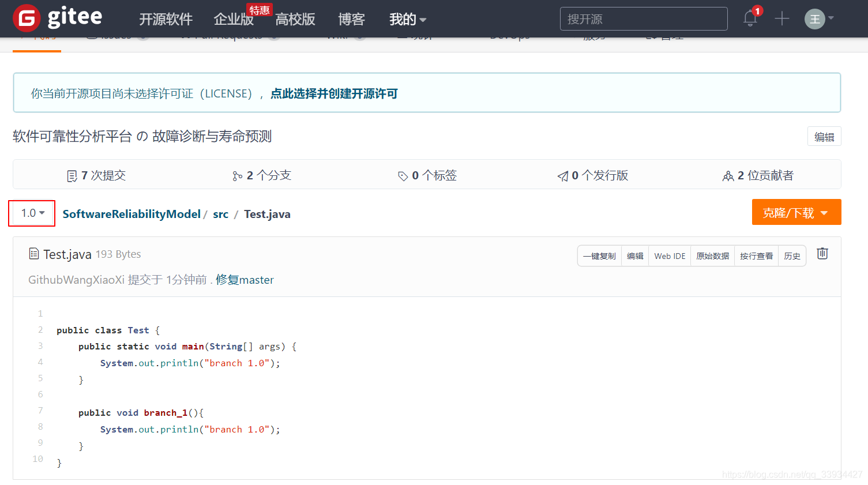Click the 一键复制 copy button
Image resolution: width=868 pixels, height=485 pixels.
point(599,256)
